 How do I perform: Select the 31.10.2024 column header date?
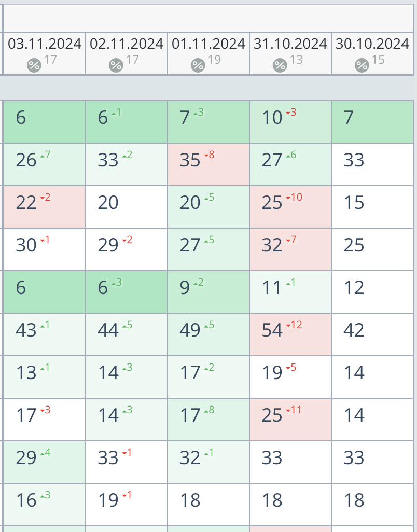coord(290,44)
